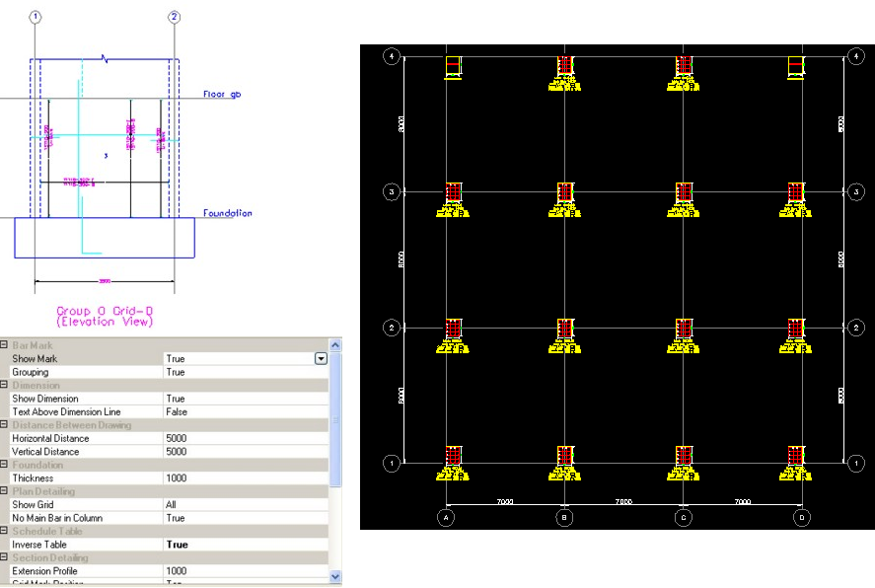Collapse the Bar Mark property category
The width and height of the screenshot is (875, 588).
tap(5, 345)
